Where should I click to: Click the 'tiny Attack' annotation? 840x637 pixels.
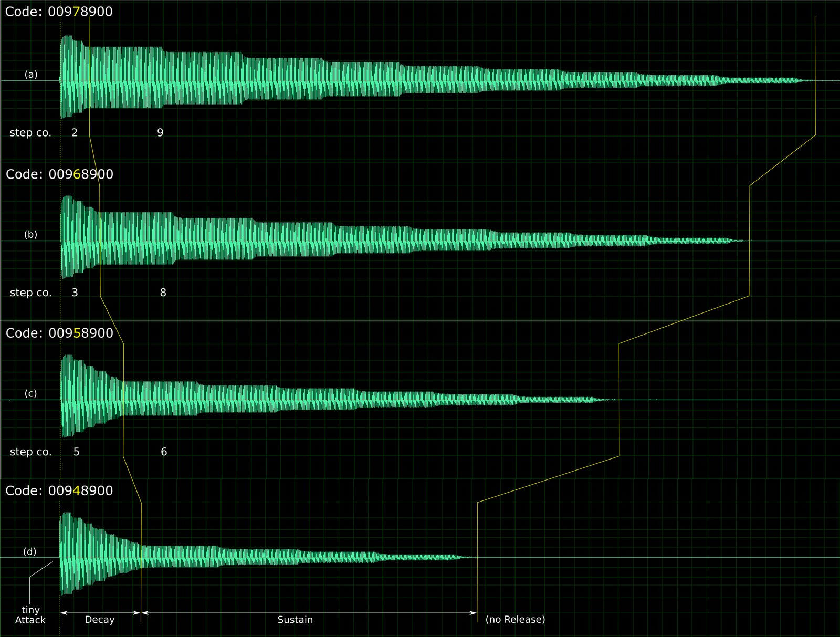pyautogui.click(x=30, y=615)
